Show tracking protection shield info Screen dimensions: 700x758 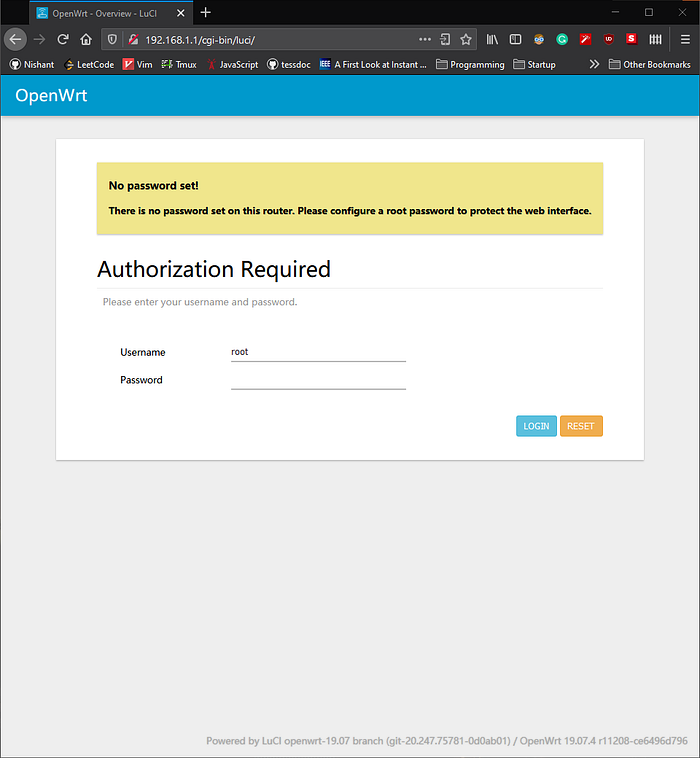point(112,40)
